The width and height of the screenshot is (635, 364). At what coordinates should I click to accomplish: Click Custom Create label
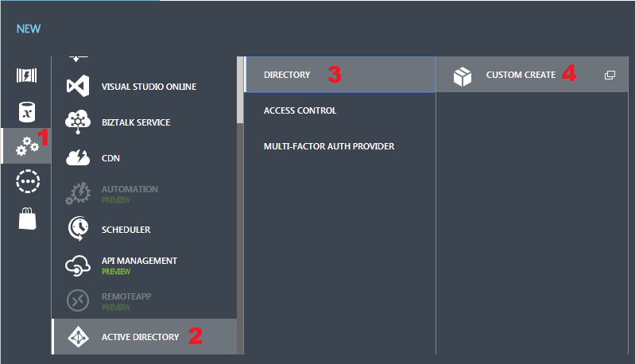tap(521, 75)
